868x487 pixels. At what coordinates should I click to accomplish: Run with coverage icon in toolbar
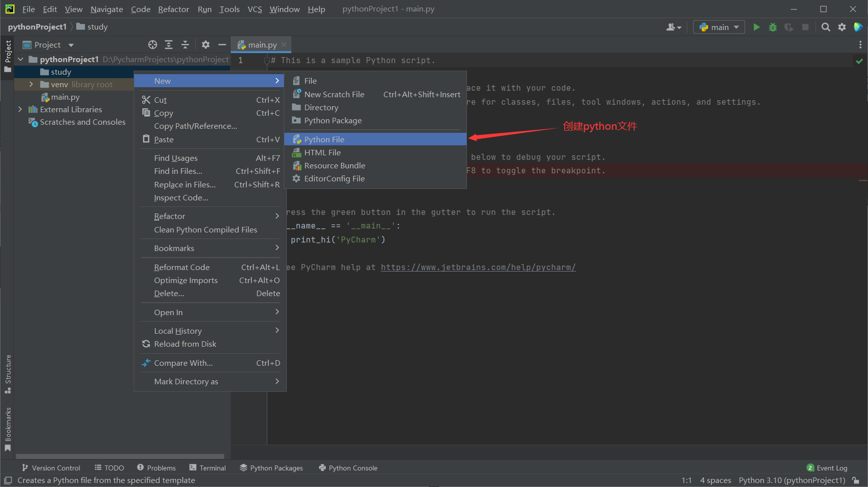coord(789,27)
